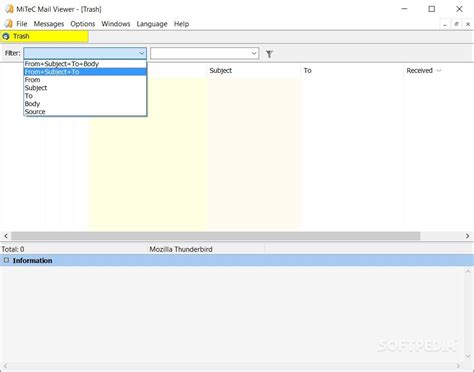Open the filter text combo box arrow

[x=254, y=53]
